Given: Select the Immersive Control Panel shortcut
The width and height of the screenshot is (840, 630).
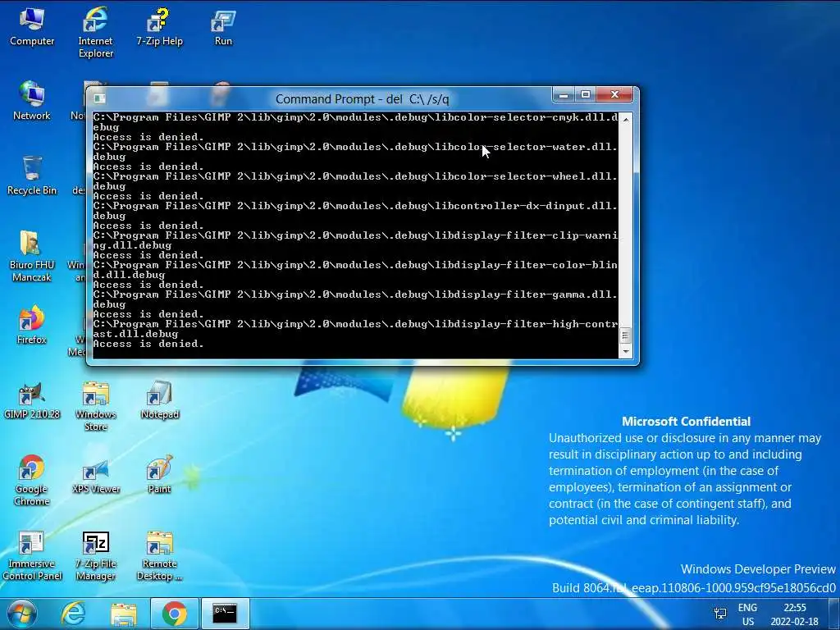Looking at the screenshot, I should click(32, 555).
